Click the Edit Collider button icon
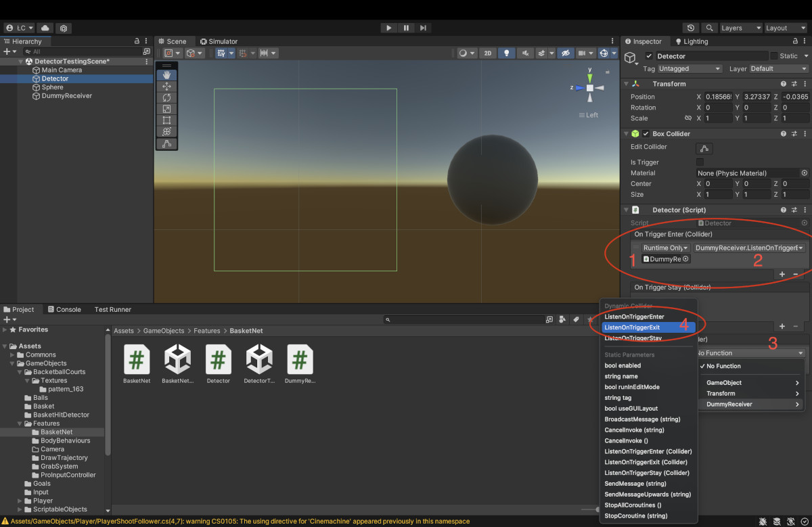This screenshot has height=527, width=812. (704, 148)
